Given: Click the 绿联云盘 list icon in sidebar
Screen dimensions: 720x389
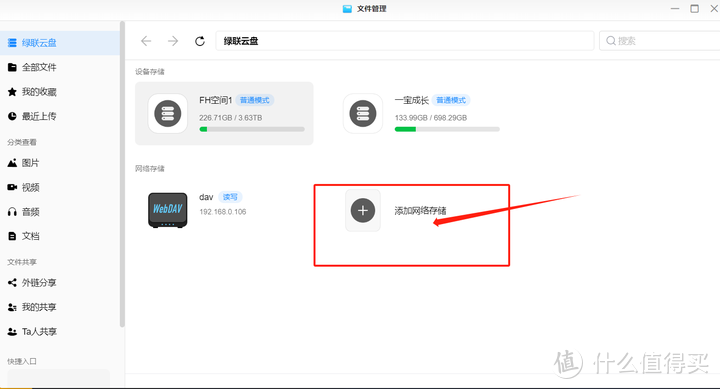Looking at the screenshot, I should coord(12,43).
